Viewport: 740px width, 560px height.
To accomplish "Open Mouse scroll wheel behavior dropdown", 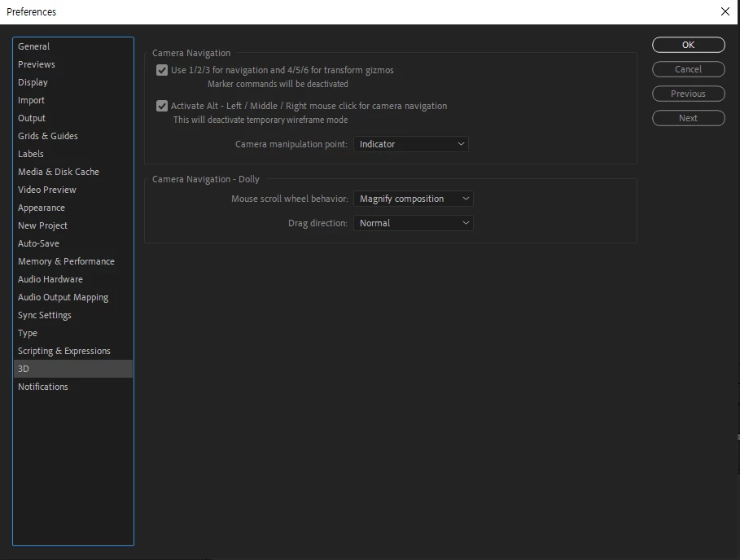I will 413,199.
